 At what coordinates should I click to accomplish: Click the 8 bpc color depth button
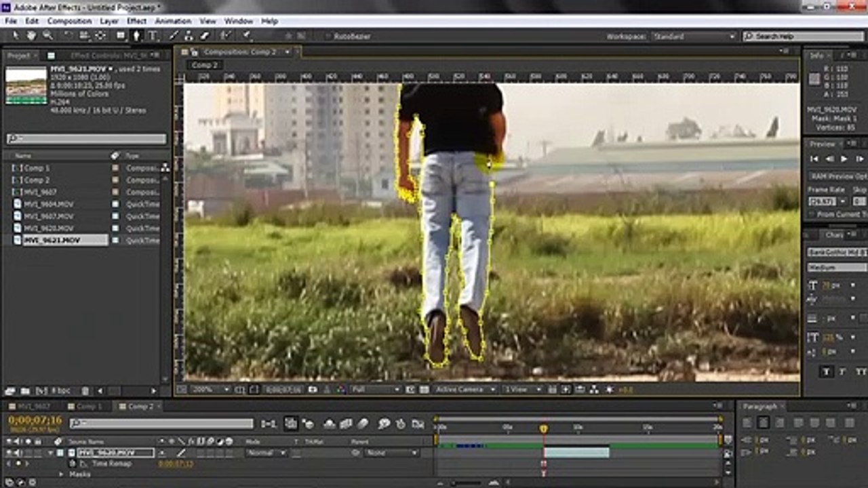pos(61,391)
